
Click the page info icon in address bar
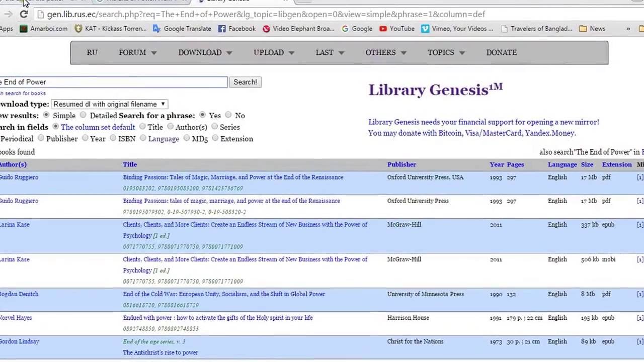tap(40, 14)
